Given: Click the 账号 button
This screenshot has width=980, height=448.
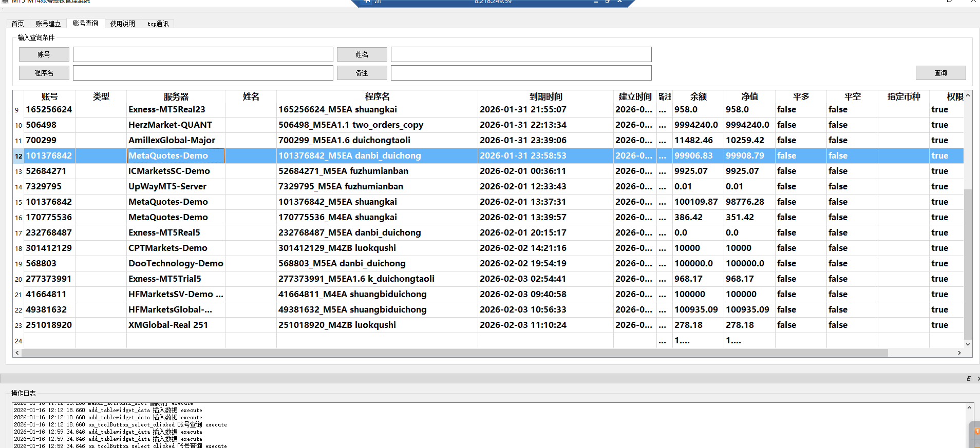Looking at the screenshot, I should tap(44, 54).
